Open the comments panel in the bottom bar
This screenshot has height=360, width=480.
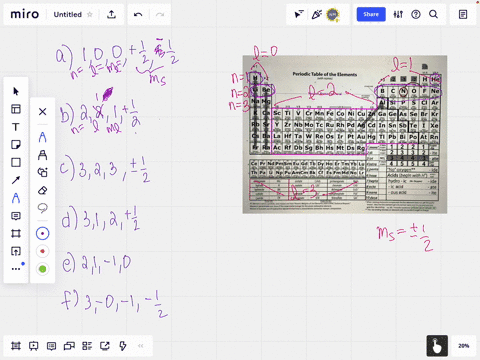pyautogui.click(x=51, y=346)
